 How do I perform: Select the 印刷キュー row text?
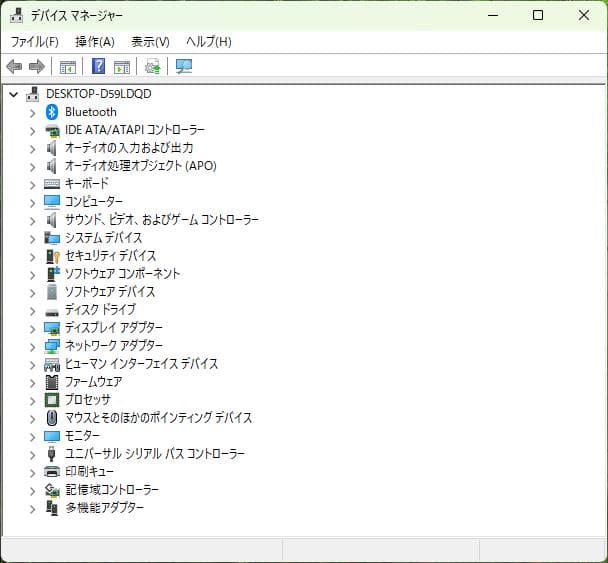89,471
